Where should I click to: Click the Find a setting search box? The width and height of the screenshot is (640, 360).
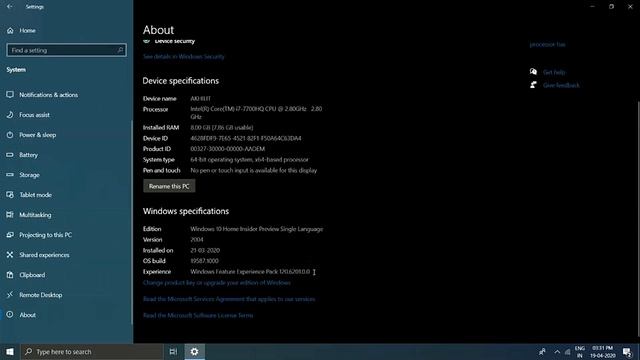pos(66,50)
